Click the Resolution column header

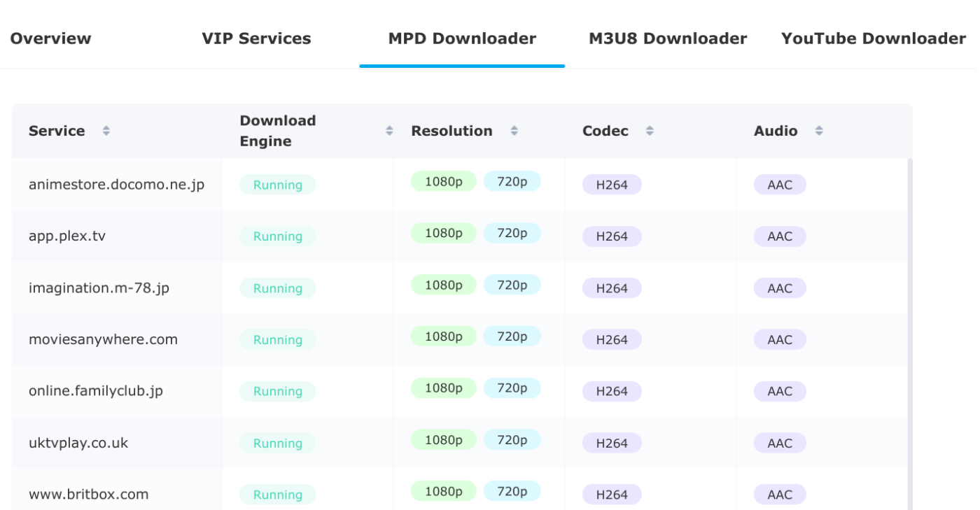point(479,131)
